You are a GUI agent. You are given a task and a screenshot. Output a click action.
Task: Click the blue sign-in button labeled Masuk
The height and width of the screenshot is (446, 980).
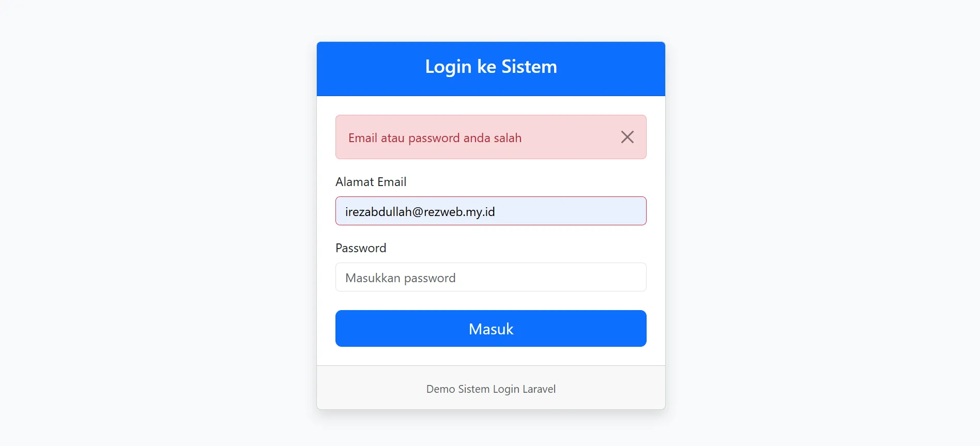coord(491,329)
